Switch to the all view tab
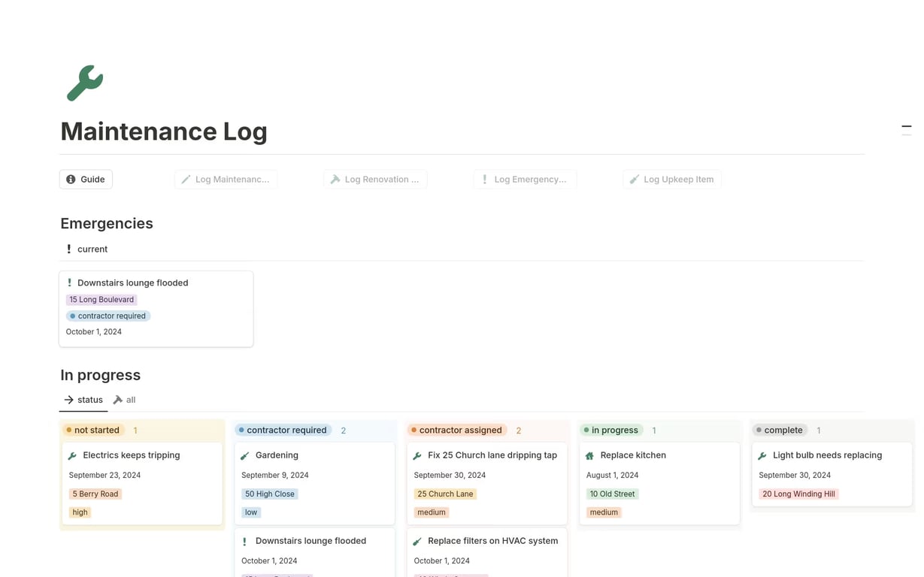The height and width of the screenshot is (577, 924). pyautogui.click(x=125, y=400)
